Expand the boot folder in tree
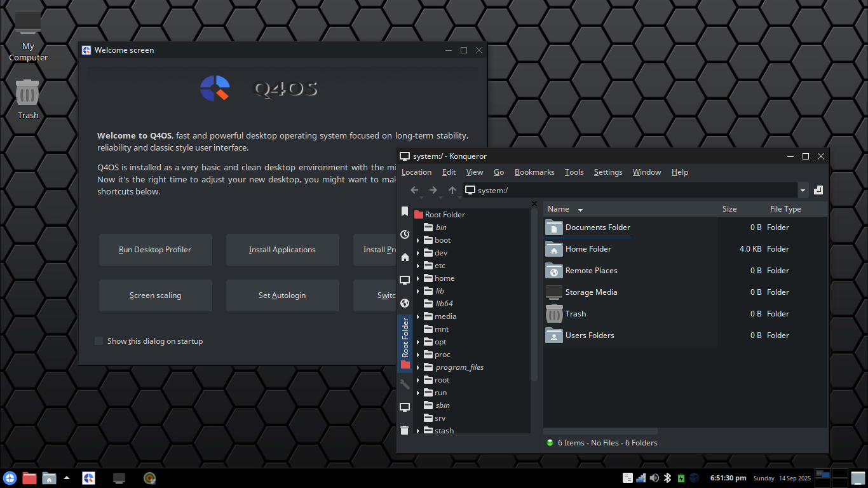868x488 pixels. (418, 240)
